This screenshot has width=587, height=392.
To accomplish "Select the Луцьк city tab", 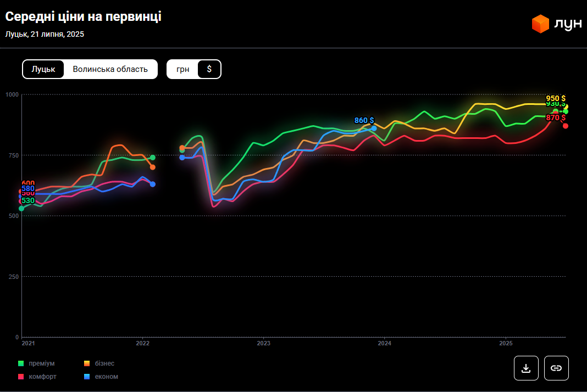I will [43, 69].
